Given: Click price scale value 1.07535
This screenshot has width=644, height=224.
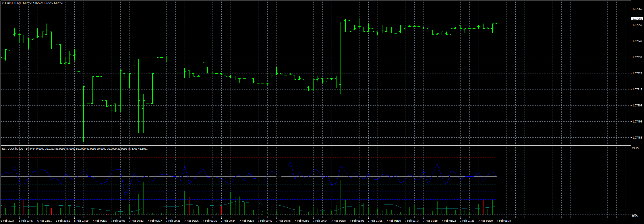Looking at the screenshot, I should click(637, 57).
